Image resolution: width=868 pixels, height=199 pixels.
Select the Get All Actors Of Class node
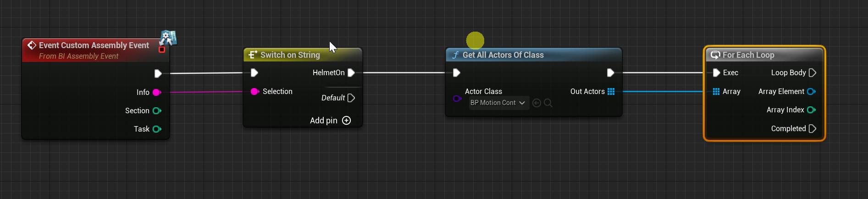click(503, 55)
